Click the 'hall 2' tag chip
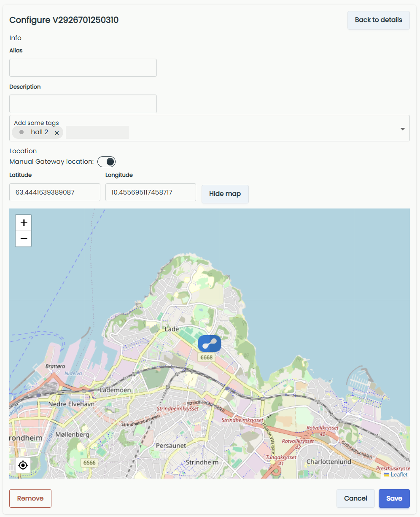 point(38,132)
